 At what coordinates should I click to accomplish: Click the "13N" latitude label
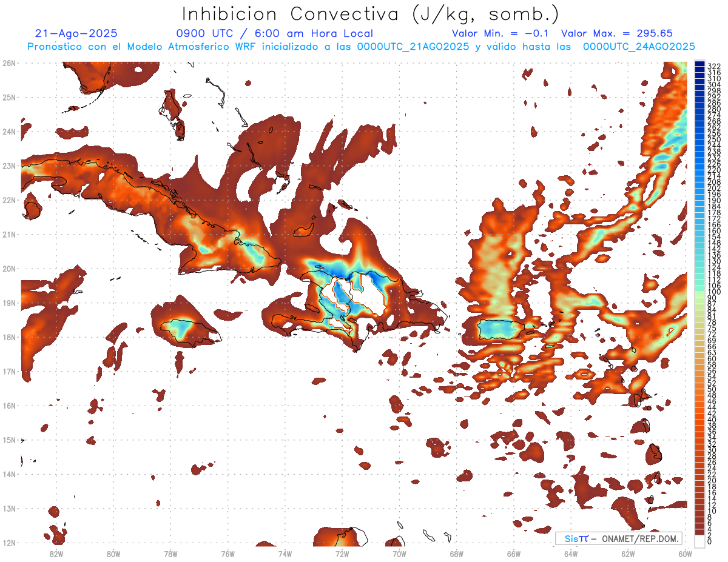(x=8, y=508)
